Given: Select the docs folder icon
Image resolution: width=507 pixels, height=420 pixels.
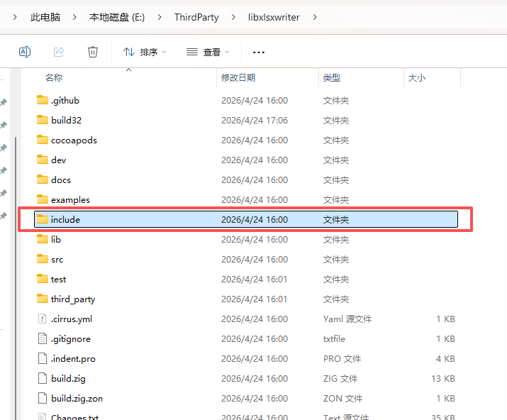Looking at the screenshot, I should click(43, 179).
